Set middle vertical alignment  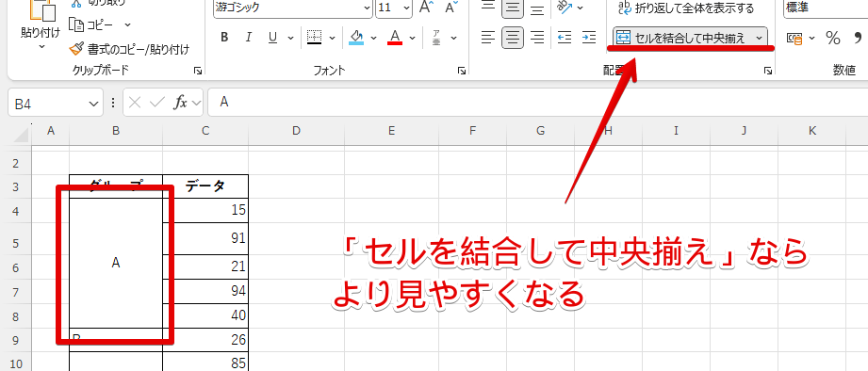click(x=513, y=8)
